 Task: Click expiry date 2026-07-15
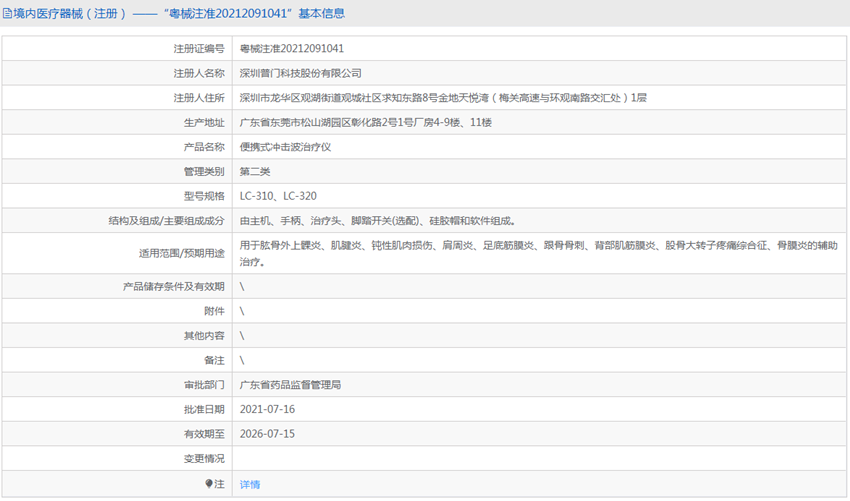click(267, 434)
